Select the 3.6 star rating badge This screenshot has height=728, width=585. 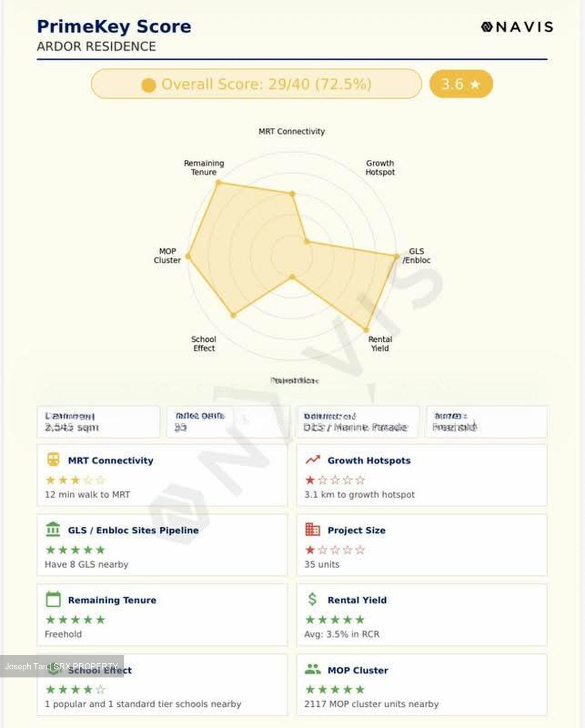461,84
